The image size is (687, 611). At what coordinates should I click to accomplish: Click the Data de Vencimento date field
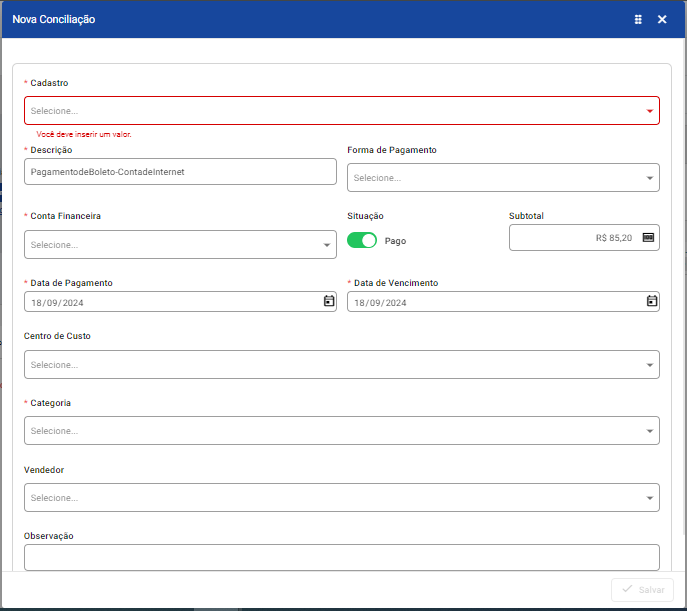490,302
